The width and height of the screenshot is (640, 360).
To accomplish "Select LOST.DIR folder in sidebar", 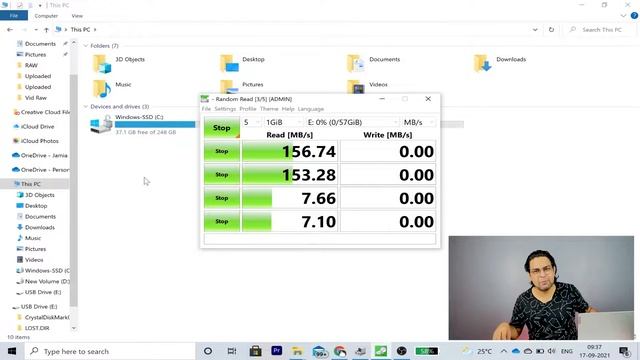I will click(33, 328).
